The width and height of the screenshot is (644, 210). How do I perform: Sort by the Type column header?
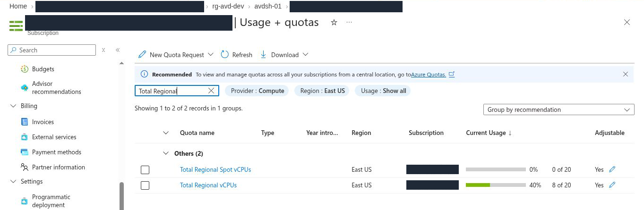[268, 133]
